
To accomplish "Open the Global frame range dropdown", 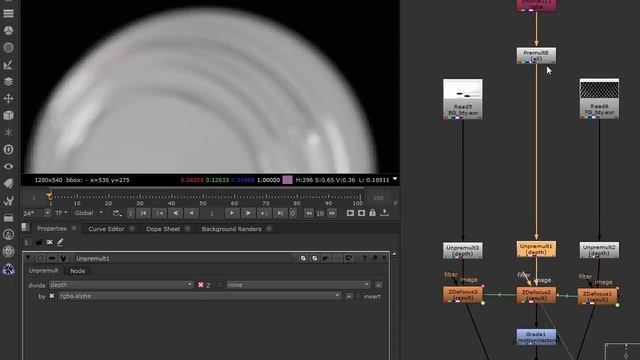I will point(89,213).
